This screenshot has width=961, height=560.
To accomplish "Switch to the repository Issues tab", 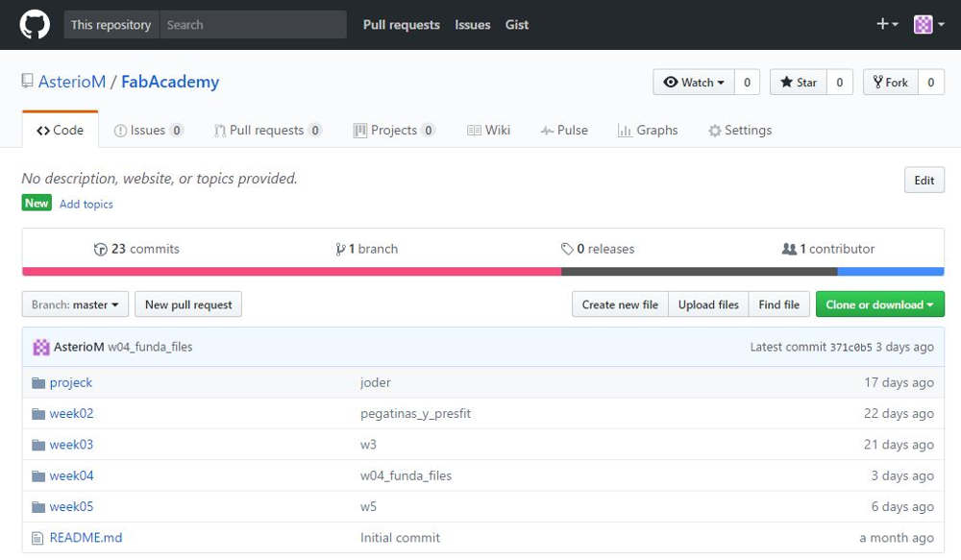I will coord(148,131).
